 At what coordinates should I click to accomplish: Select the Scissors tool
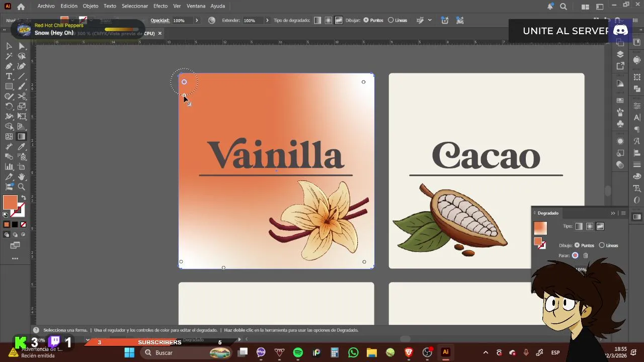pyautogui.click(x=22, y=97)
